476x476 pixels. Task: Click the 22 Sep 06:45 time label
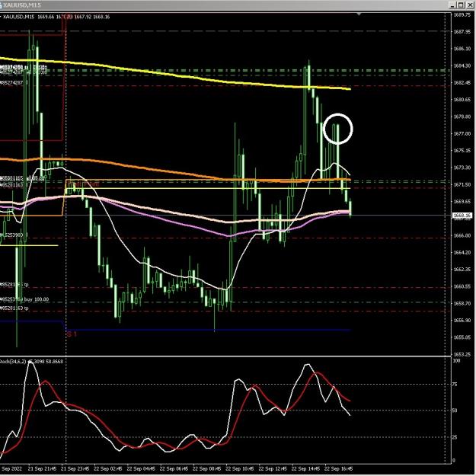174,468
